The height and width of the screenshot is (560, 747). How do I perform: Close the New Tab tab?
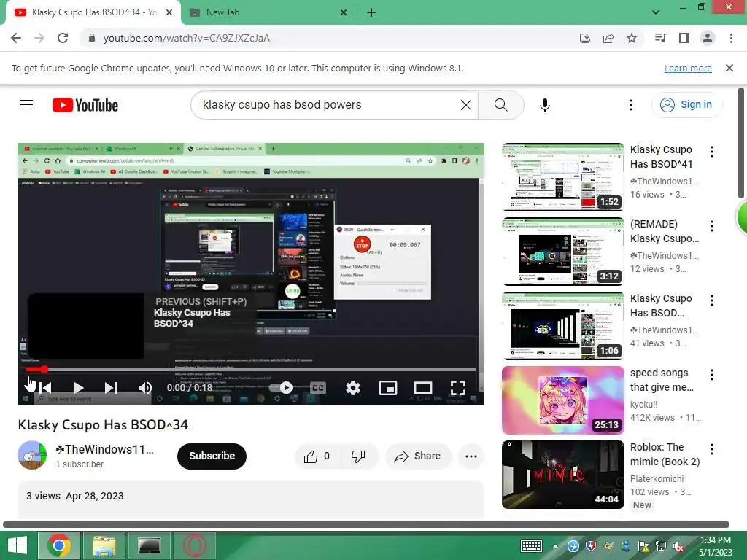[344, 13]
